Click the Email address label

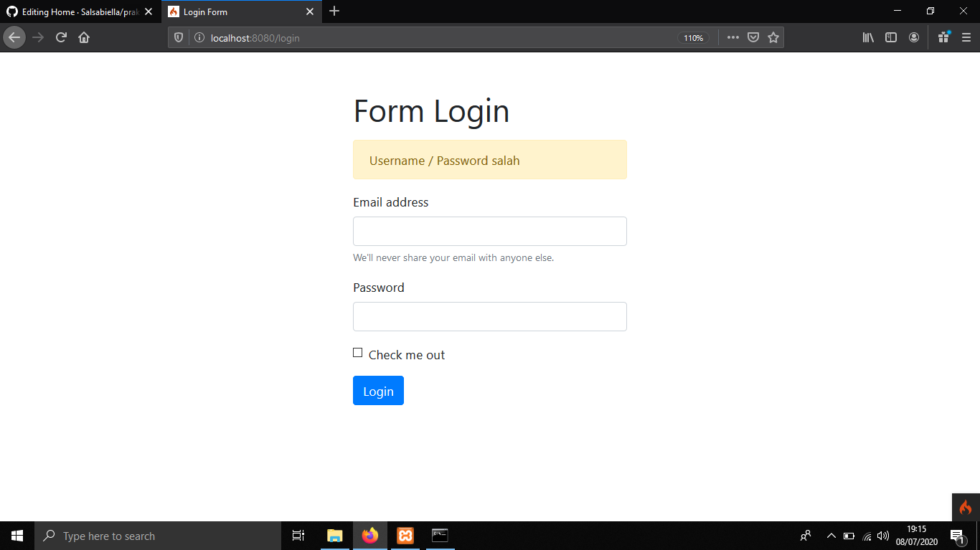click(391, 203)
